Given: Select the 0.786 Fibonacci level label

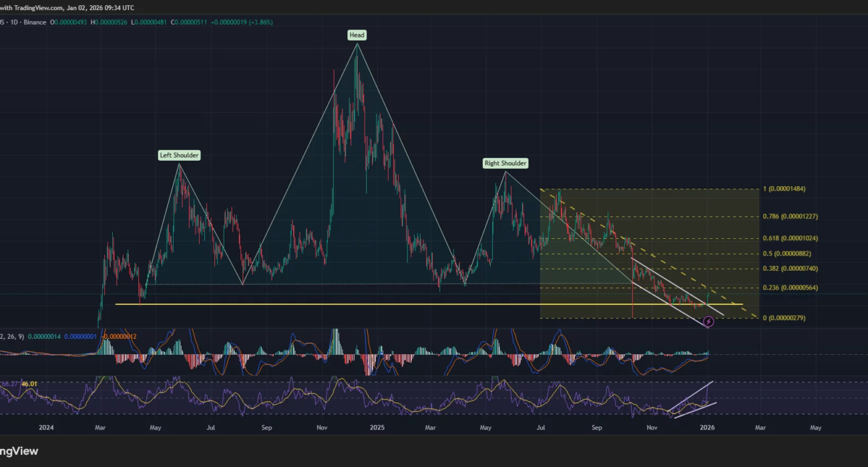Looking at the screenshot, I should (790, 217).
